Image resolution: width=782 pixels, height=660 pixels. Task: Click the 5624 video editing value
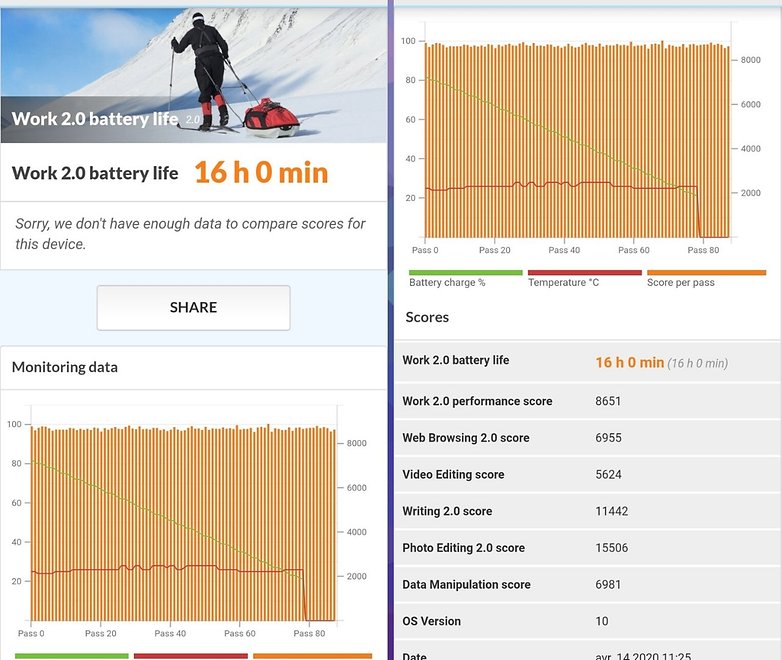point(608,474)
